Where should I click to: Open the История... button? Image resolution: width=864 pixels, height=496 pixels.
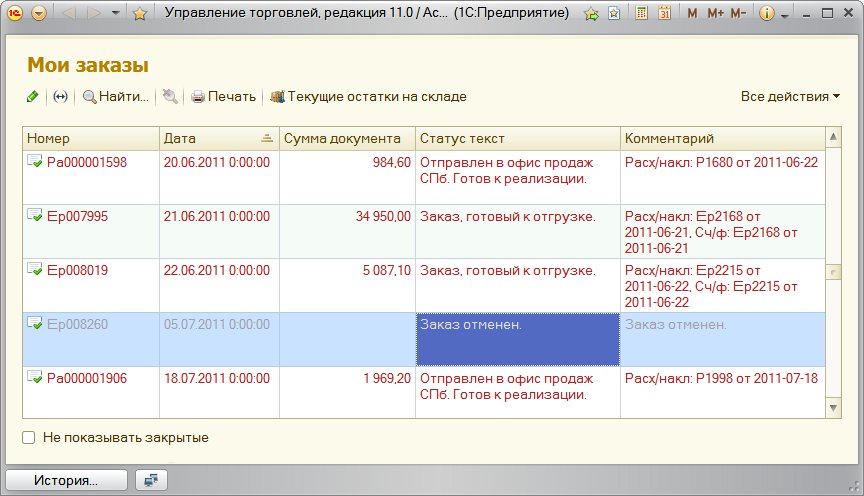[x=66, y=480]
